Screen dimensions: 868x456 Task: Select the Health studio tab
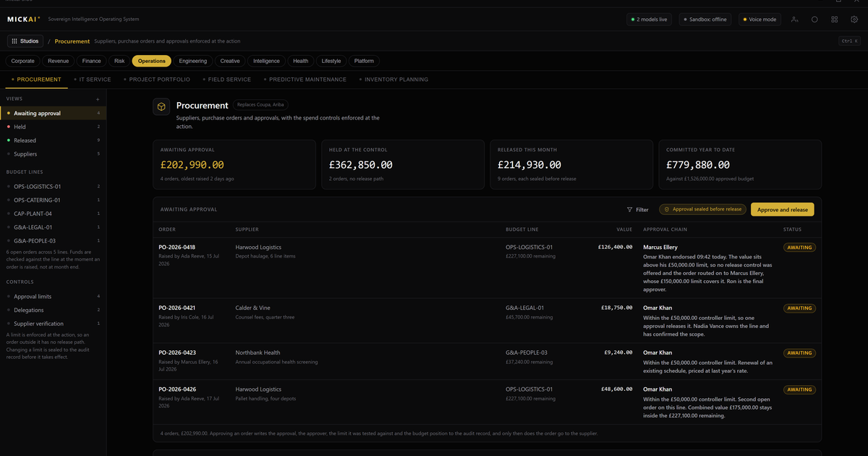click(x=301, y=61)
